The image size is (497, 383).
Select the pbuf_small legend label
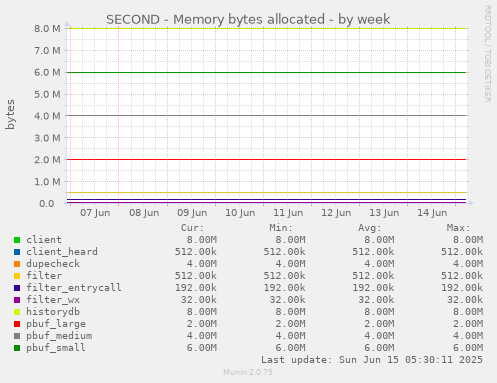(56, 348)
